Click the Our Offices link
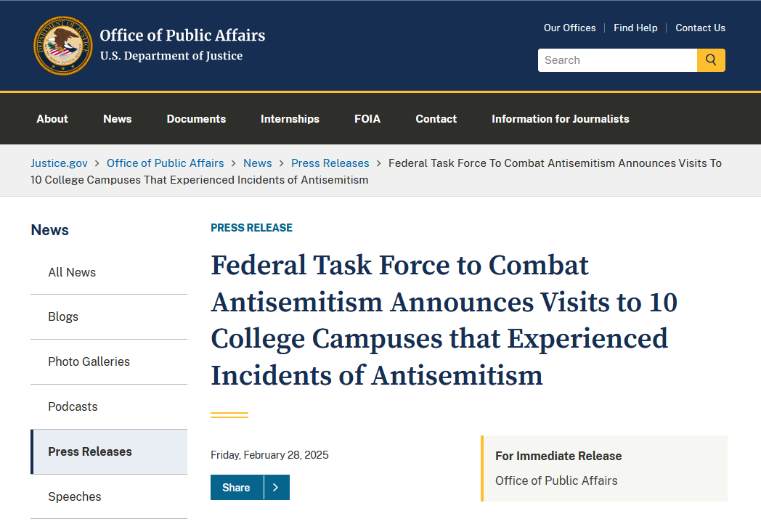Screen dimensions: 761x532 pyautogui.click(x=569, y=28)
